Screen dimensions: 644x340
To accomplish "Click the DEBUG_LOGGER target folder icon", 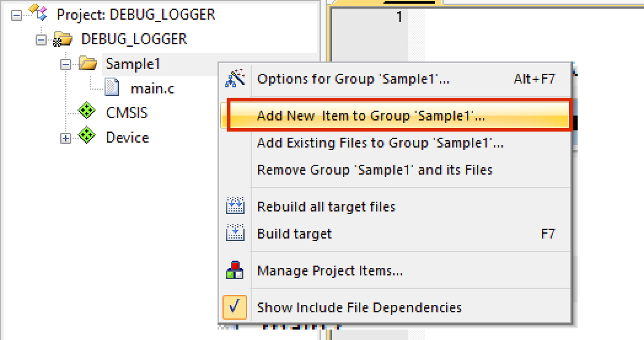I will point(62,39).
